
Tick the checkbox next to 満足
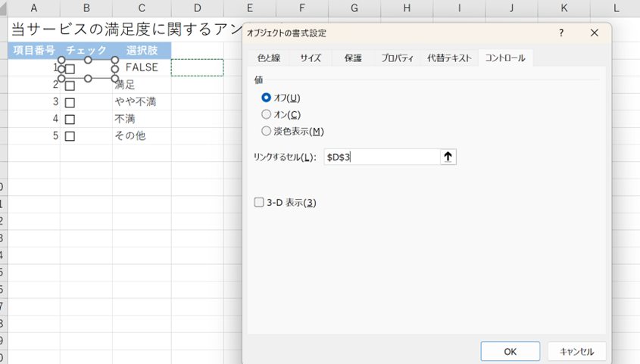(x=70, y=86)
